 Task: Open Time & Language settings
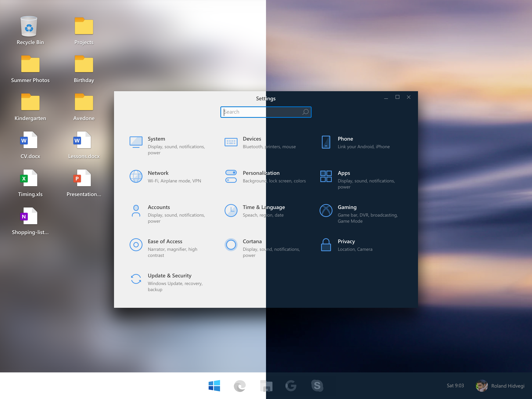264,207
